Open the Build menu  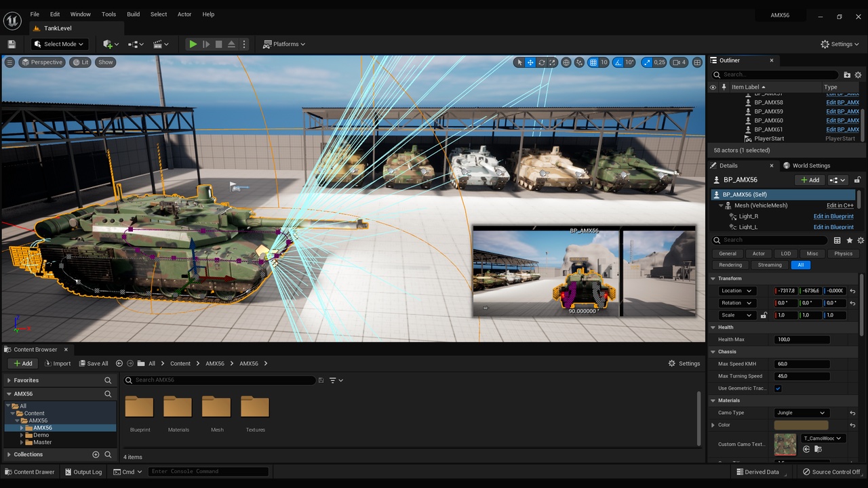[x=134, y=14]
